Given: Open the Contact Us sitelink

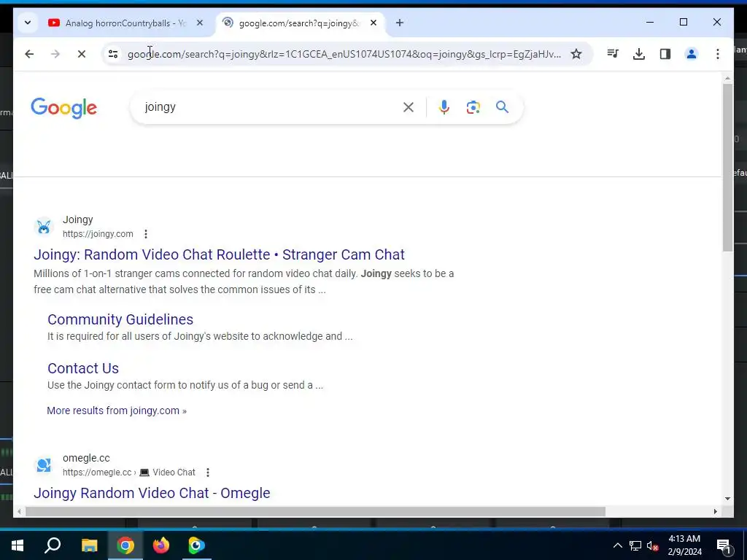Looking at the screenshot, I should click(x=83, y=368).
